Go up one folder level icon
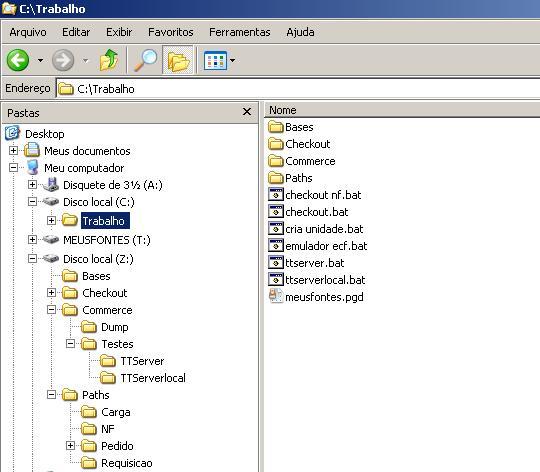Viewport: 540px width, 472px height. click(x=109, y=60)
